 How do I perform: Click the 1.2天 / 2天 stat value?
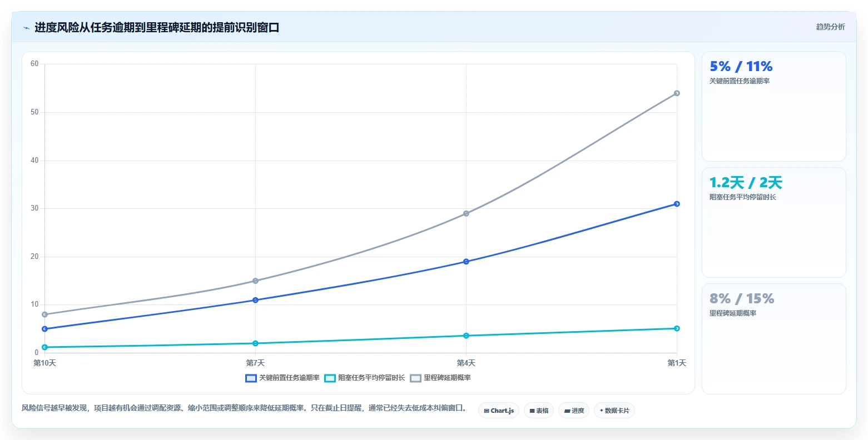coord(746,183)
